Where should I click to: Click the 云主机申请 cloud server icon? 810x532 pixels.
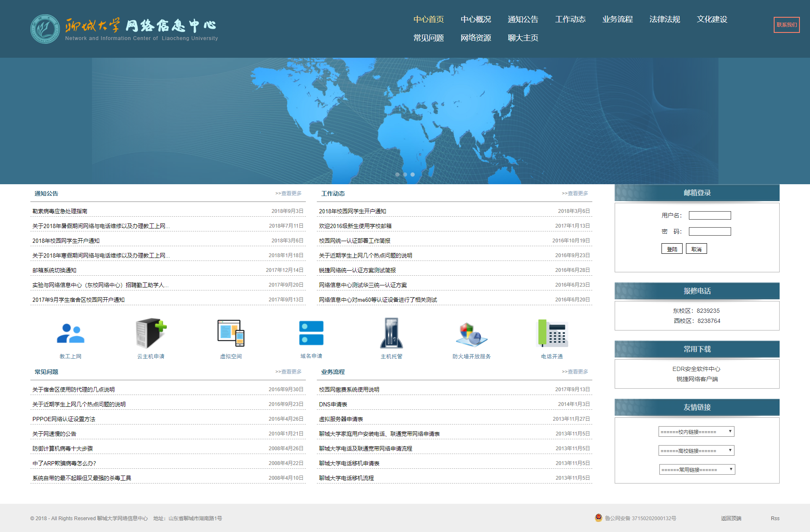tap(151, 333)
